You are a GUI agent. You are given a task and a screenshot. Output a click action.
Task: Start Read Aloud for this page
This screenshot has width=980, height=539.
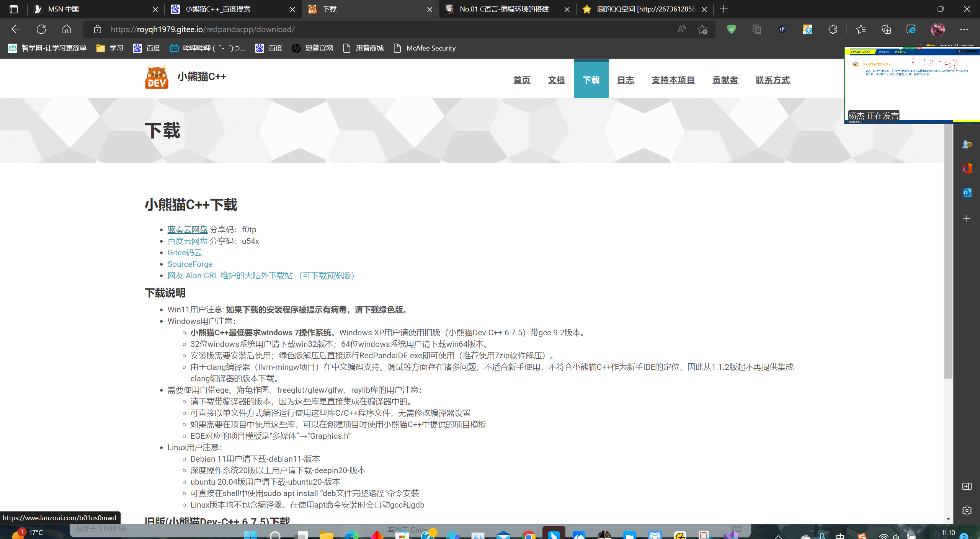(681, 29)
